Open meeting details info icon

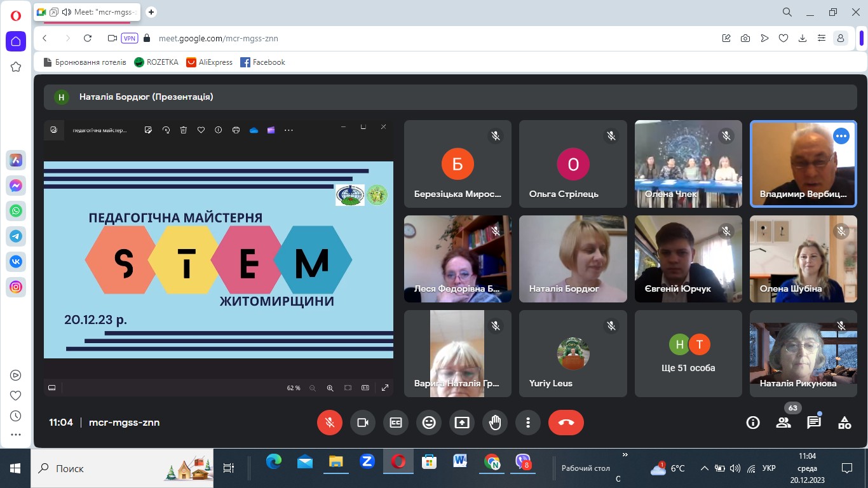[753, 423]
